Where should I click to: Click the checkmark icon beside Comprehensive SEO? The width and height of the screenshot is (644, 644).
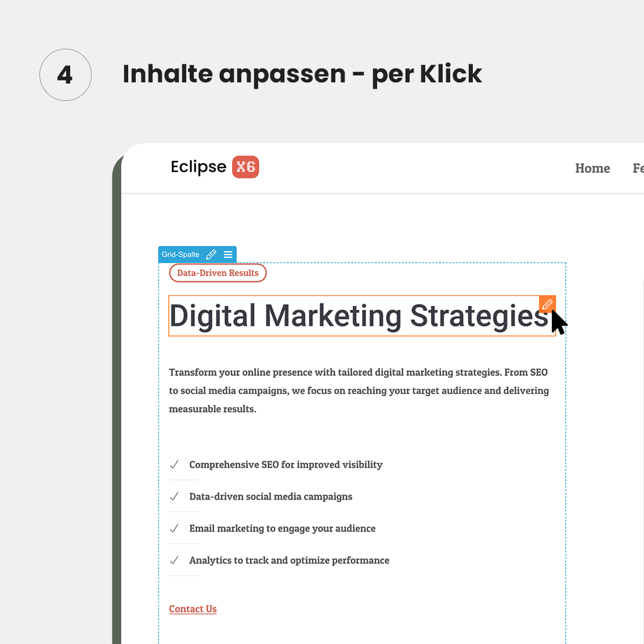point(174,465)
